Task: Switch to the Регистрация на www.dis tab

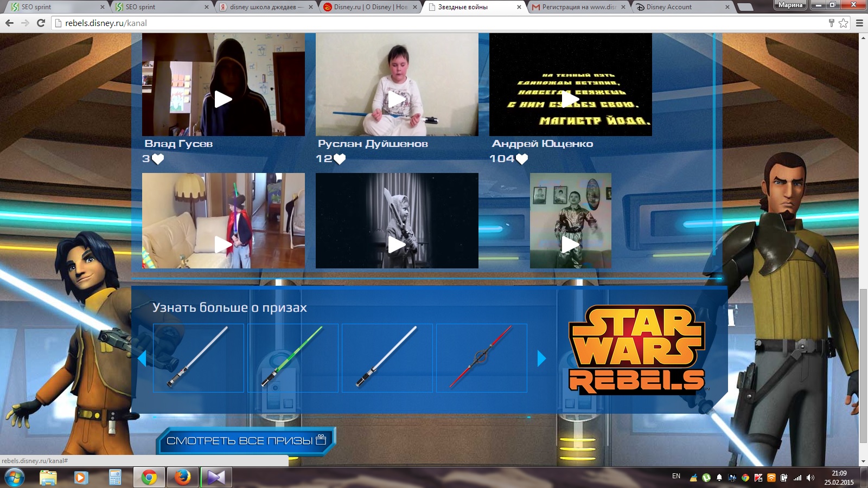Action: click(578, 7)
